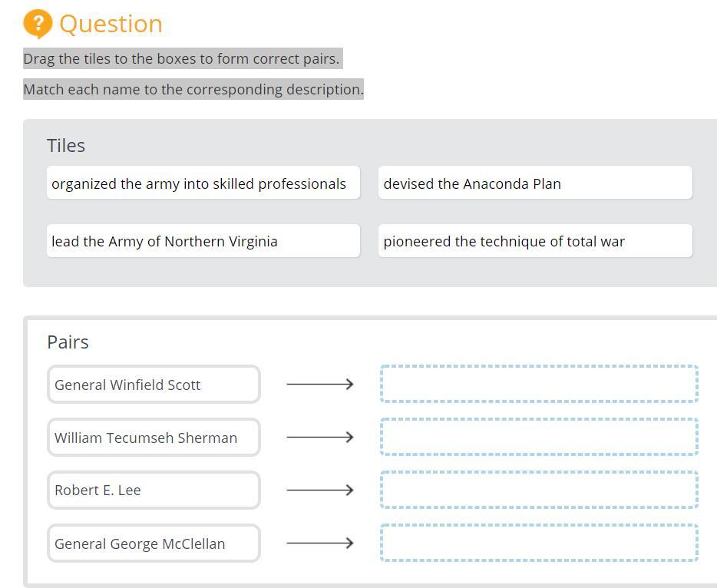Click the empty answer box for Sherman

tap(538, 437)
